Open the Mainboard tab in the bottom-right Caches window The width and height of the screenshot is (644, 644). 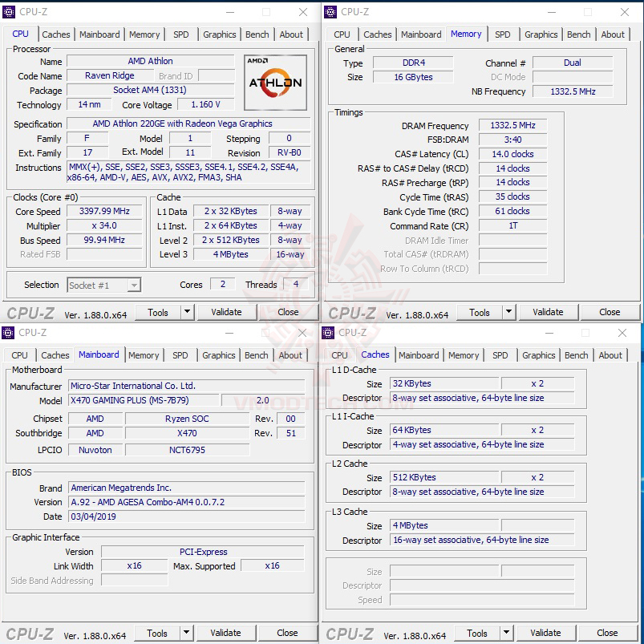[x=419, y=355]
